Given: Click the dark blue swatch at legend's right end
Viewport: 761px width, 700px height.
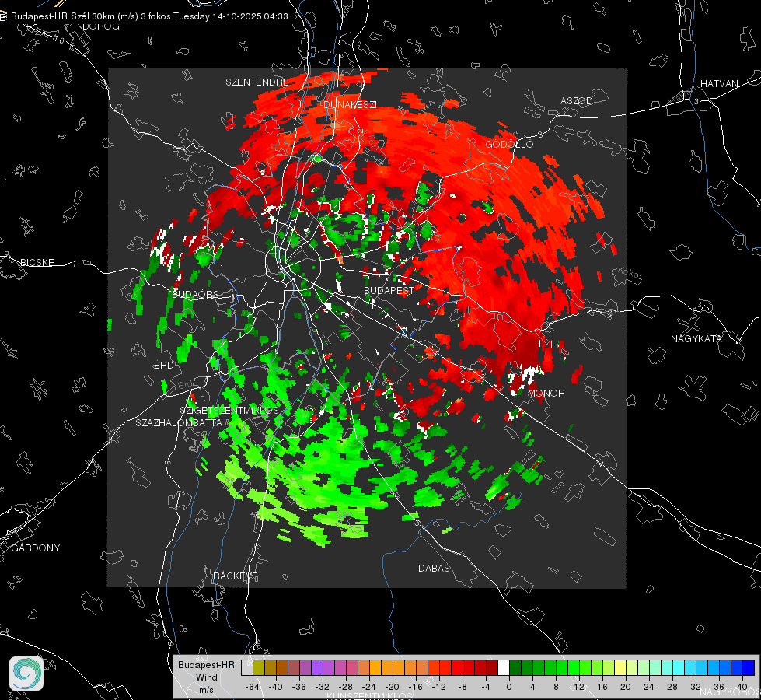Looking at the screenshot, I should click(749, 667).
